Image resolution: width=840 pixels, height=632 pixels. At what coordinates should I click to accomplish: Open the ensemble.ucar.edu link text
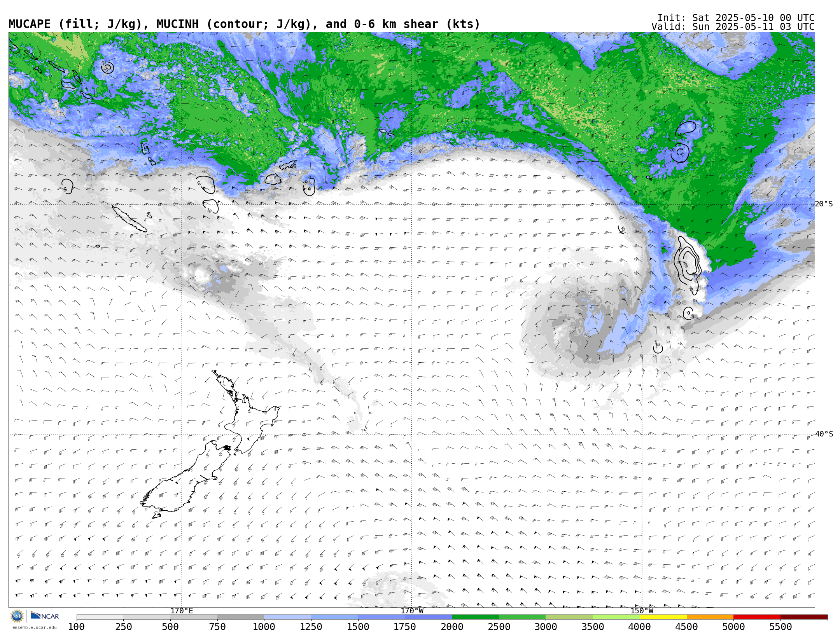click(x=34, y=627)
